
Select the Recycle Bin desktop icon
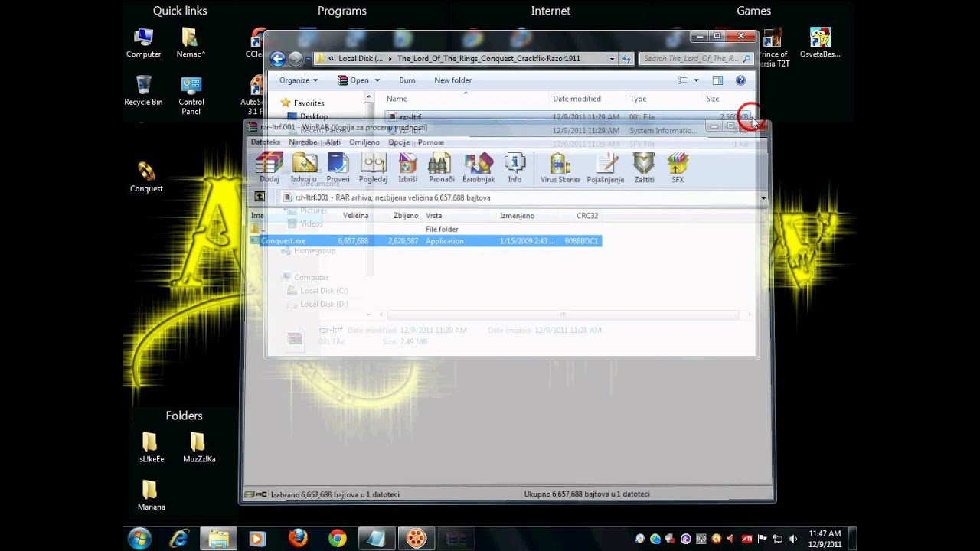[143, 90]
